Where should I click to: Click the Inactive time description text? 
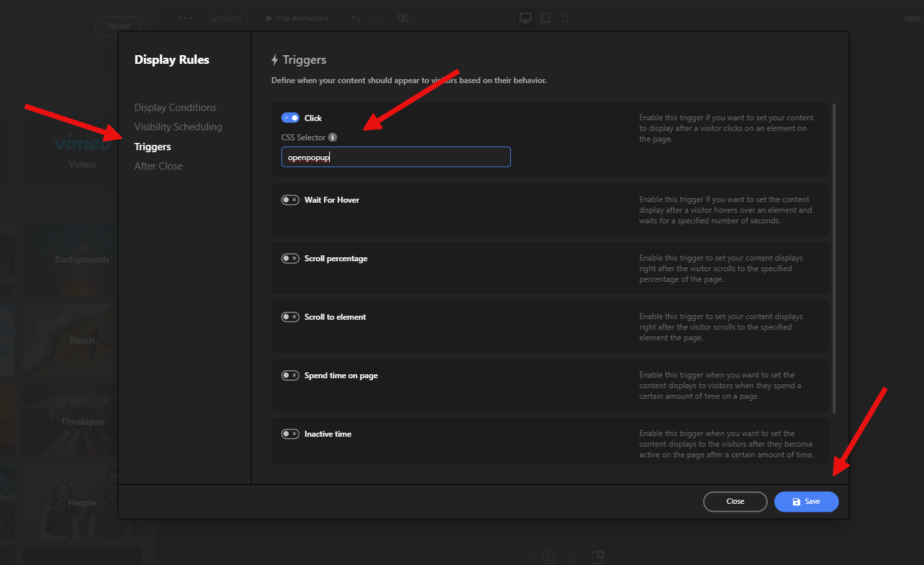pyautogui.click(x=726, y=444)
